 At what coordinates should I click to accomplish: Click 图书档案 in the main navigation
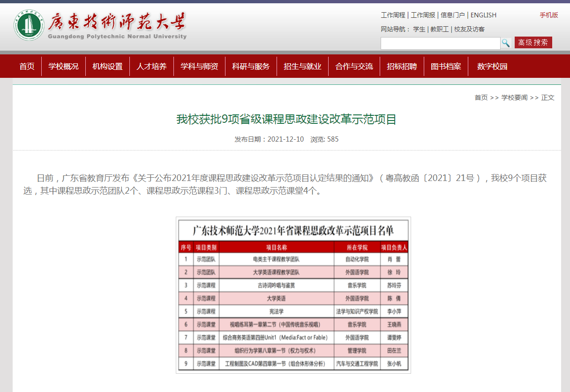coord(446,67)
